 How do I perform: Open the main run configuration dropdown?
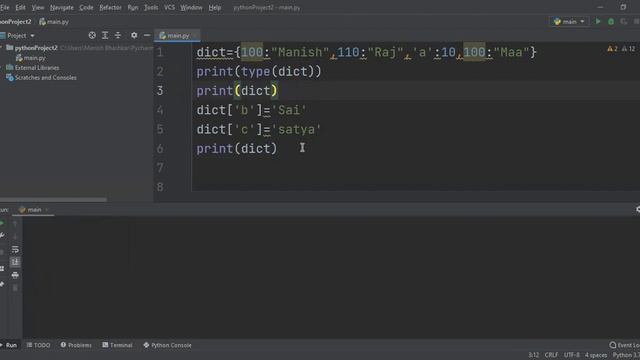pyautogui.click(x=569, y=21)
